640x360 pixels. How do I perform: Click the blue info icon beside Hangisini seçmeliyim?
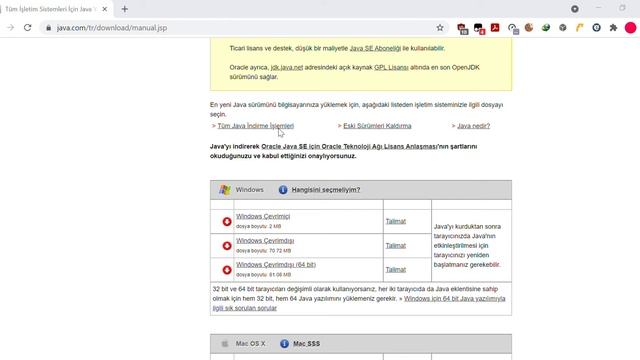pyautogui.click(x=283, y=190)
